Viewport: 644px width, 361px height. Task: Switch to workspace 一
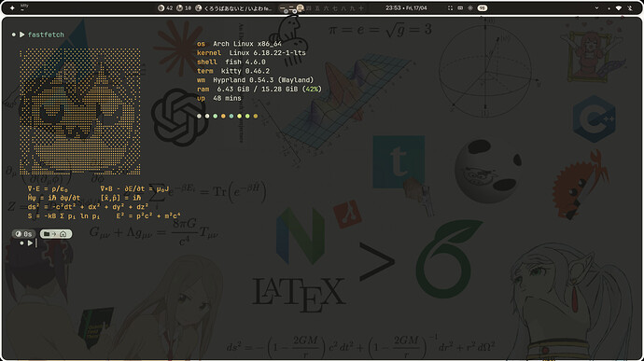tap(283, 8)
